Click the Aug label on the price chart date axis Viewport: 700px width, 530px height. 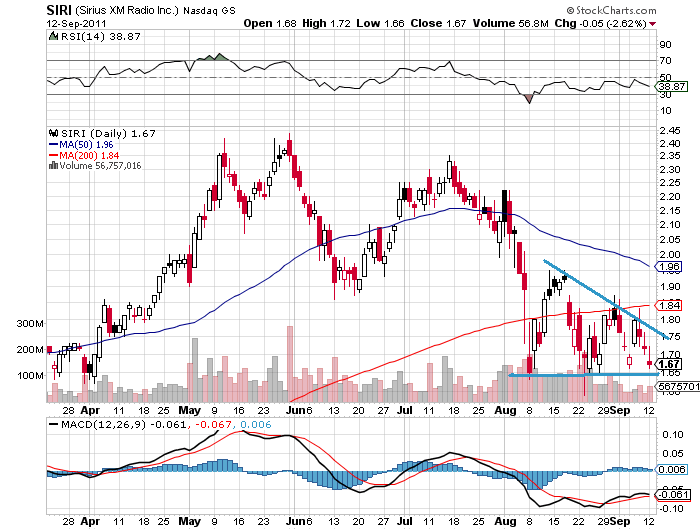[505, 410]
